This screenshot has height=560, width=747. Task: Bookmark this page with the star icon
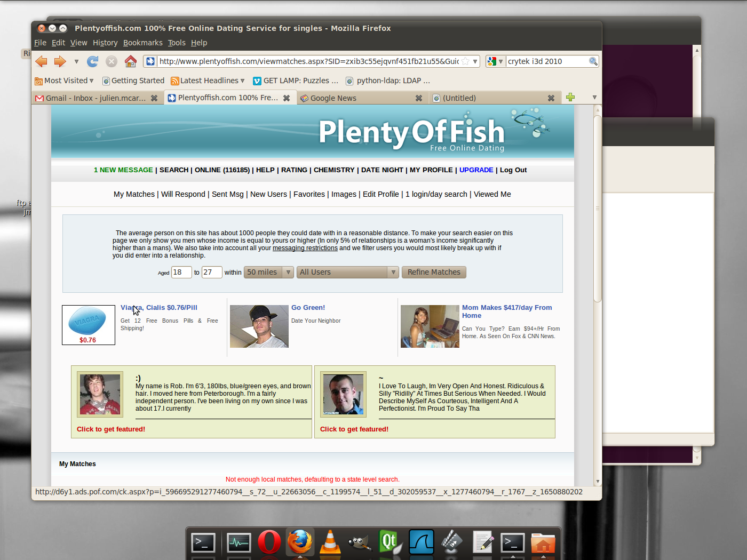coord(465,61)
